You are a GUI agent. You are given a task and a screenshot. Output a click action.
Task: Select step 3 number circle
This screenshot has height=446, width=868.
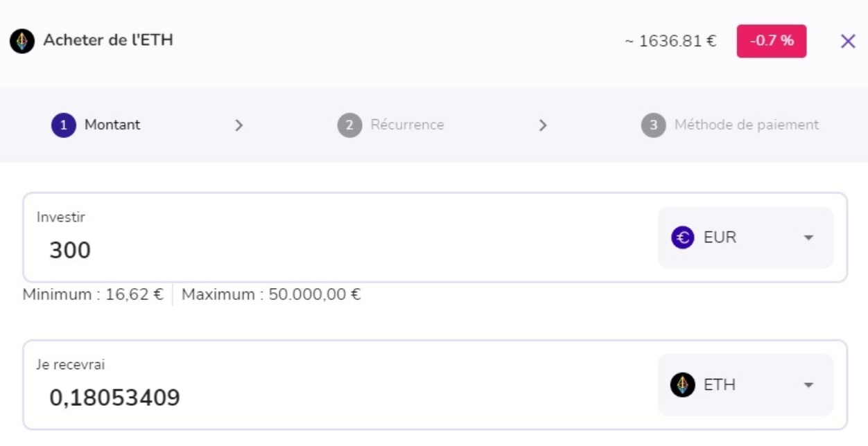coord(653,125)
